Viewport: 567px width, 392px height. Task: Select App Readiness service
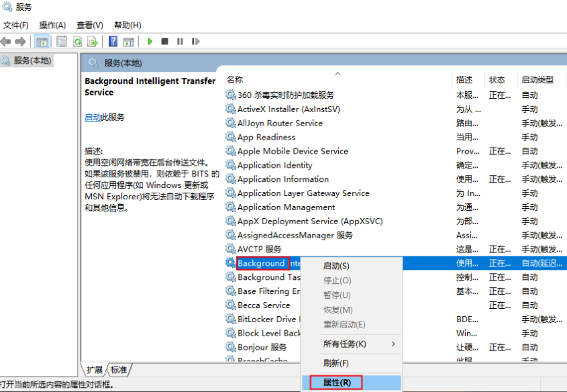click(x=266, y=137)
